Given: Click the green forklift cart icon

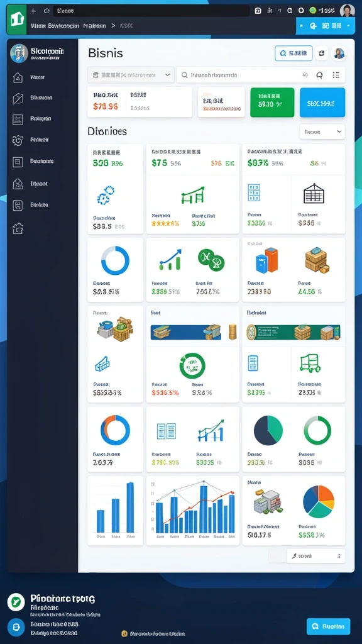Looking at the screenshot, I should 310,363.
